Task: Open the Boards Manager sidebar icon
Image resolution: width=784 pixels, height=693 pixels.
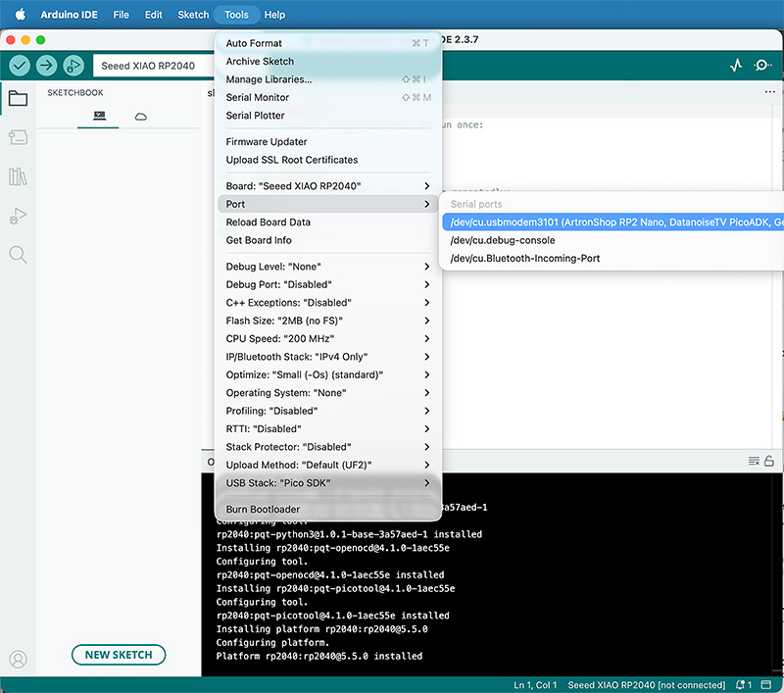Action: pyautogui.click(x=18, y=137)
